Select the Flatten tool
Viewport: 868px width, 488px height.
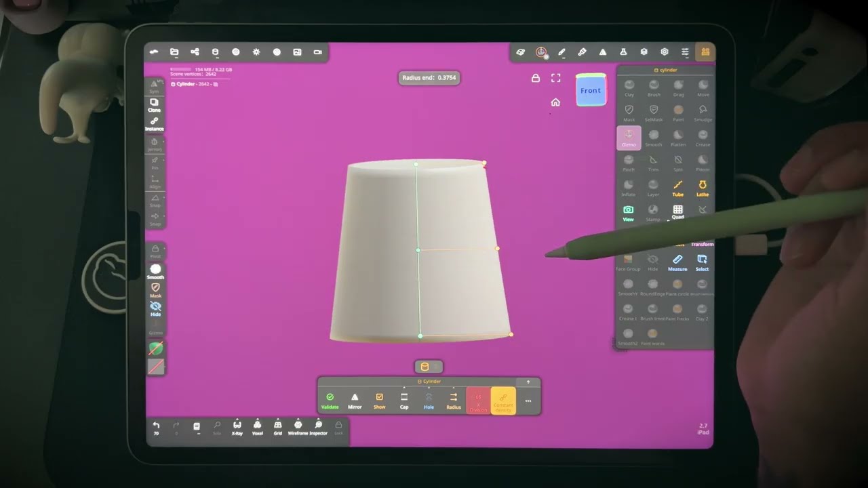pyautogui.click(x=678, y=138)
